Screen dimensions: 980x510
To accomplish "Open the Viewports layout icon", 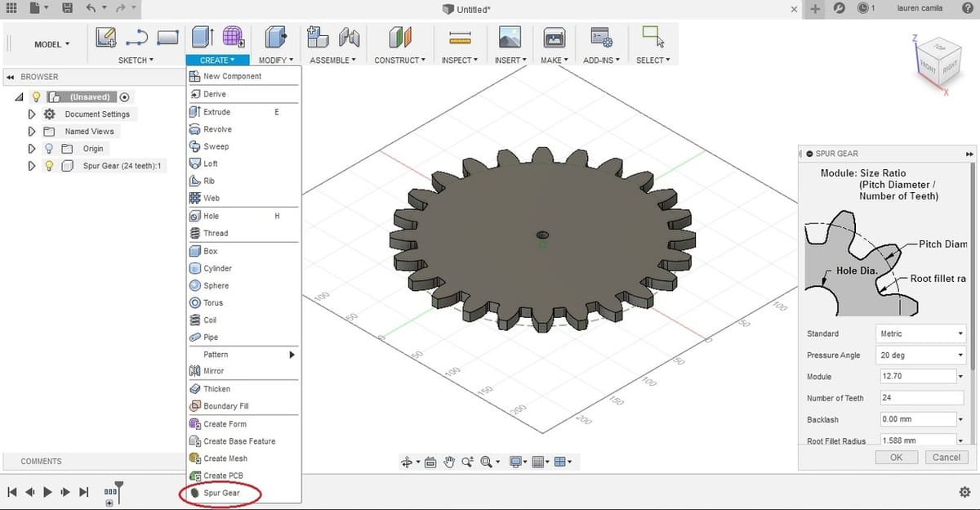I will (x=560, y=462).
